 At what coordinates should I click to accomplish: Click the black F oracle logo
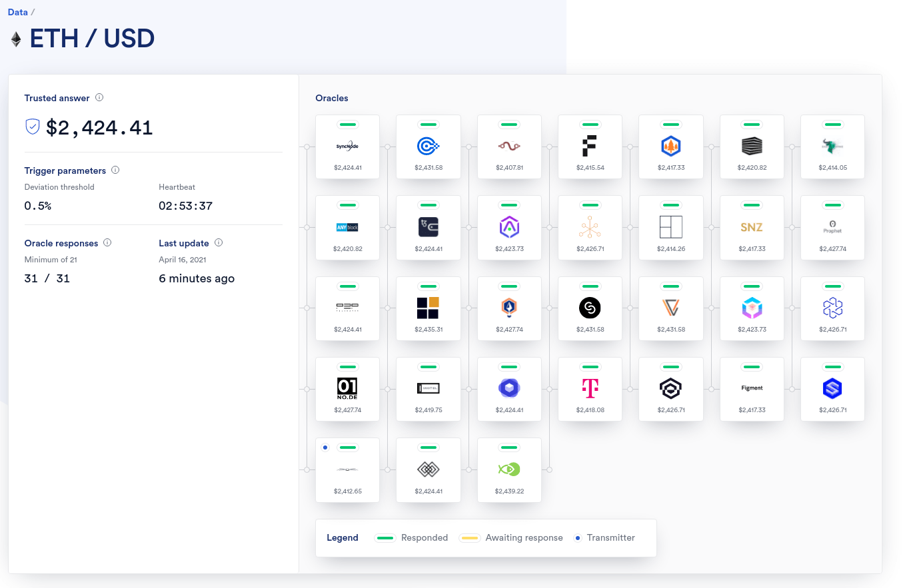point(590,145)
